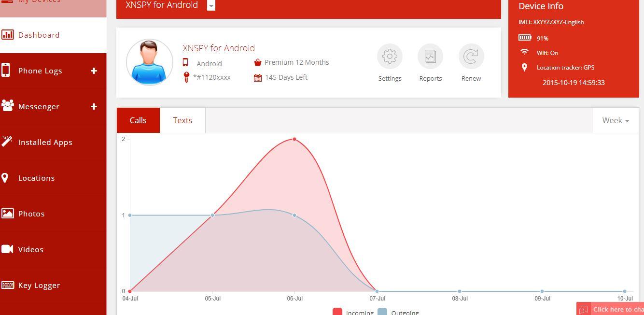Click the 10-Jul data point on chart
644x315 pixels.
(x=625, y=291)
